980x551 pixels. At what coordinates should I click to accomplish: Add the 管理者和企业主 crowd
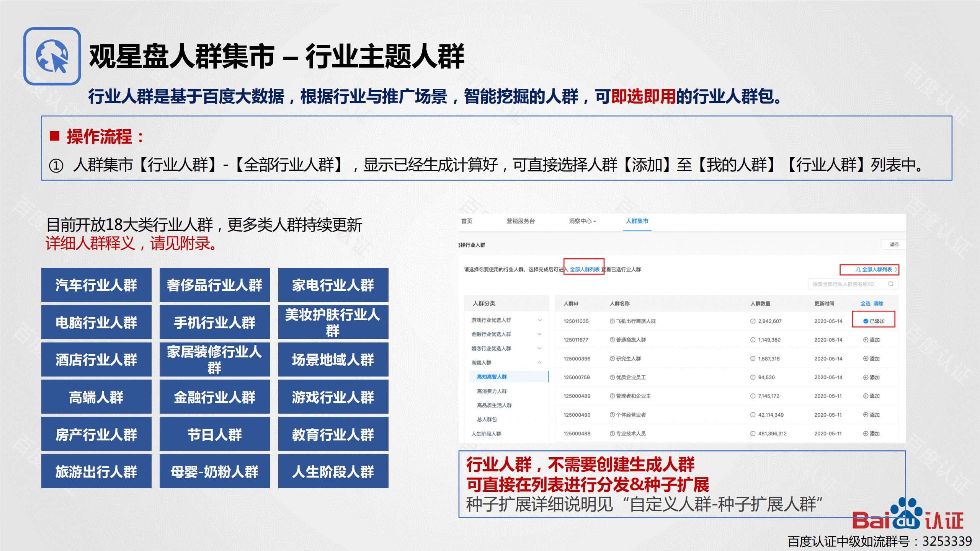click(x=871, y=396)
